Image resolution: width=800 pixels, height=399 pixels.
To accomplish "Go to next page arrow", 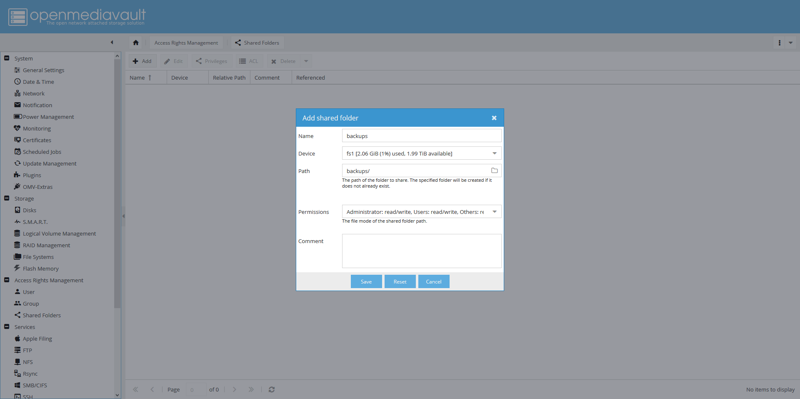I will (x=234, y=389).
